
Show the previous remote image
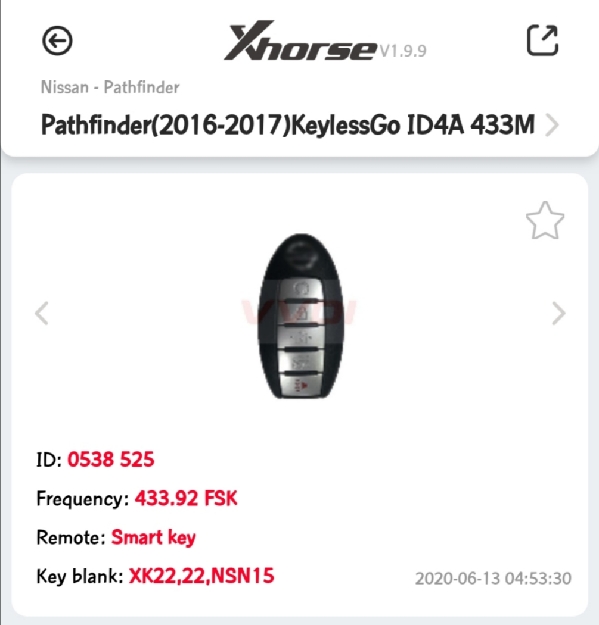42,313
